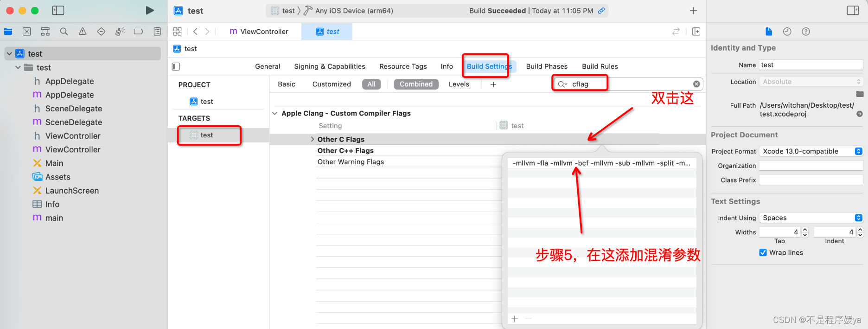Add a flag with popup plus button
868x329 pixels.
(x=515, y=319)
